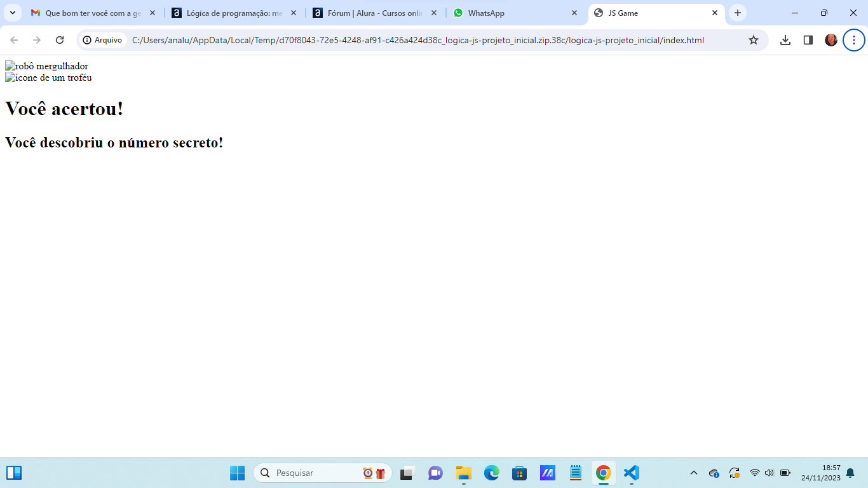Click broken ícone de um troféu image
This screenshot has height=488, width=868.
click(48, 78)
